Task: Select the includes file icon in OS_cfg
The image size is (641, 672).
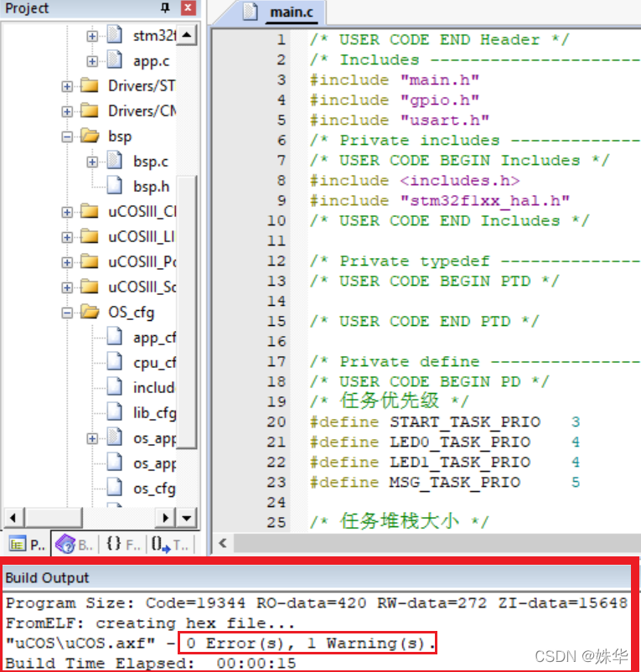Action: point(115,386)
